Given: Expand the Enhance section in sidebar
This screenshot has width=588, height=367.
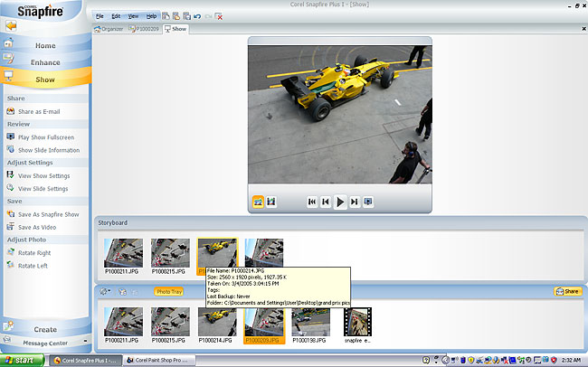Looking at the screenshot, I should pos(45,61).
